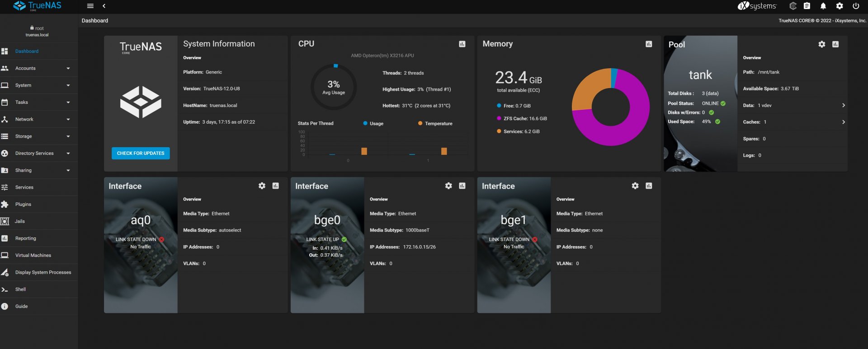Viewport: 868px width, 349px height.
Task: Open bge0 interface settings gear
Action: coord(448,186)
